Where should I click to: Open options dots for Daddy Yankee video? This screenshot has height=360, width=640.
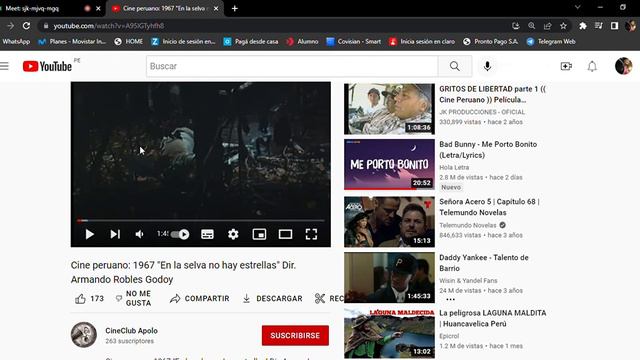click(x=450, y=300)
